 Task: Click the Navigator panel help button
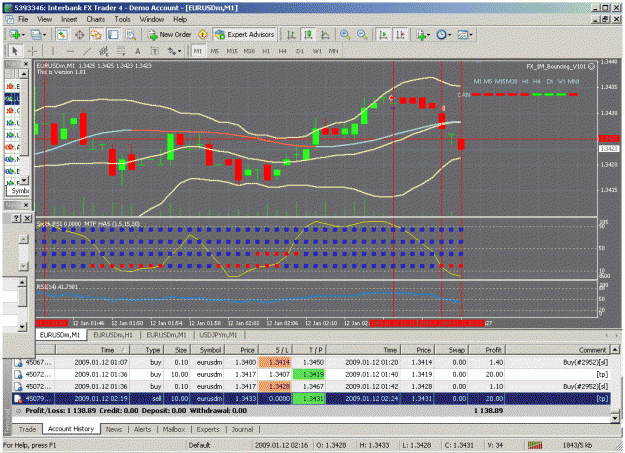coord(16,218)
